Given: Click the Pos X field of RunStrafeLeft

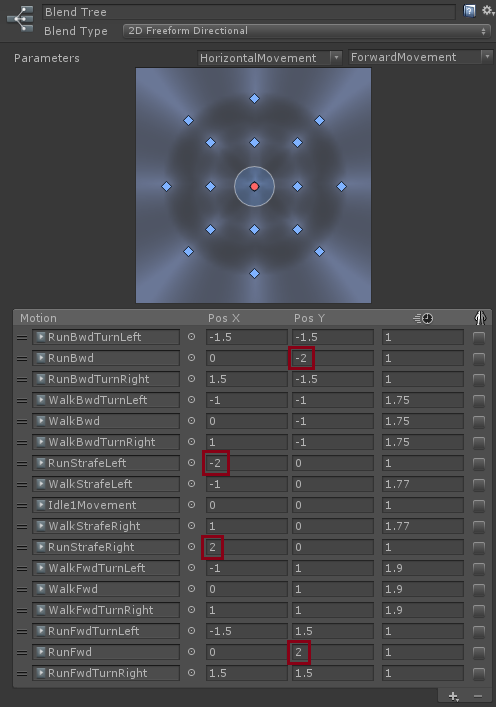Looking at the screenshot, I should [247, 463].
